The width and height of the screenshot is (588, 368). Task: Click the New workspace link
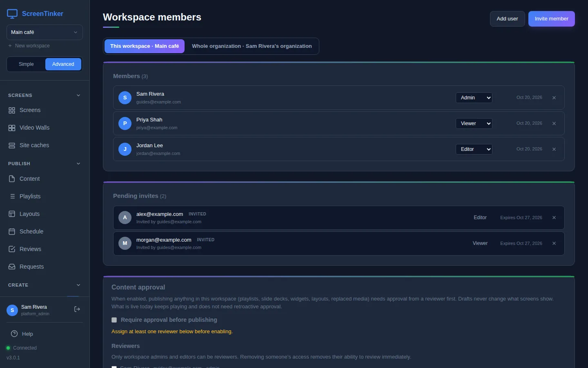point(29,46)
